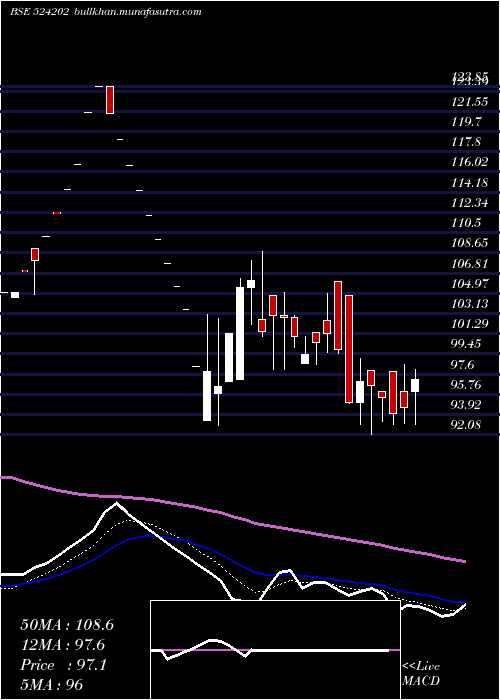
Task: Choose the 103.13 price axis label
Action: 469,304
